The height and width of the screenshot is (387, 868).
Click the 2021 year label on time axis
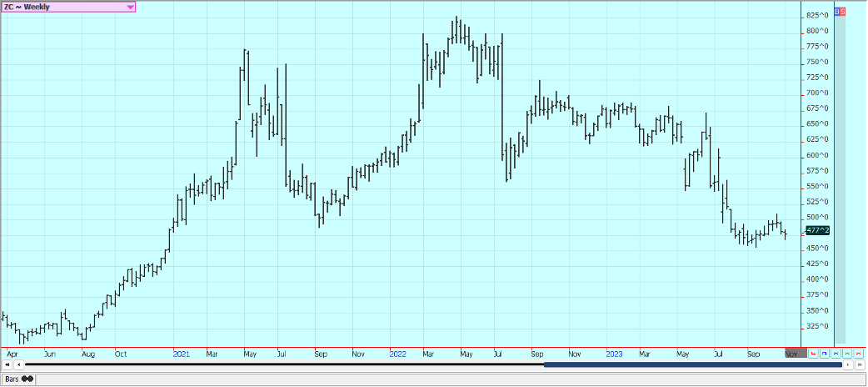click(181, 353)
